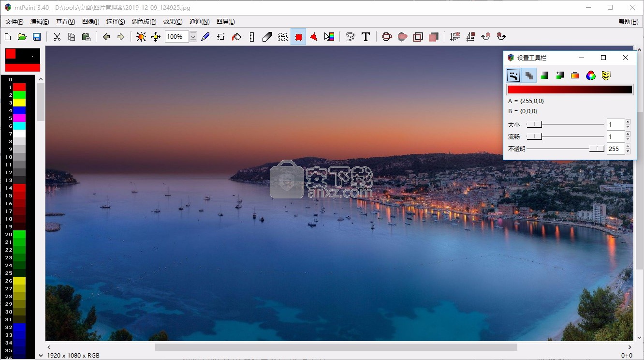Toggle Disable All Masks yellow mask icon

coord(606,75)
